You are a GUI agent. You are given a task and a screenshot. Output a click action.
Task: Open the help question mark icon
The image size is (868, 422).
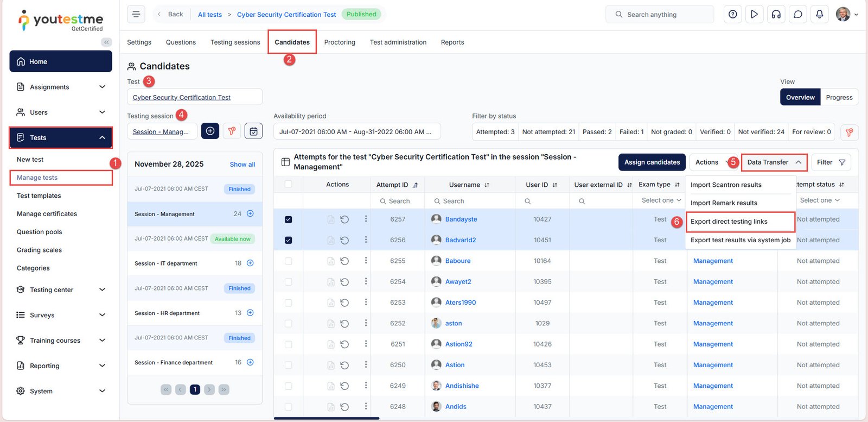click(x=732, y=15)
